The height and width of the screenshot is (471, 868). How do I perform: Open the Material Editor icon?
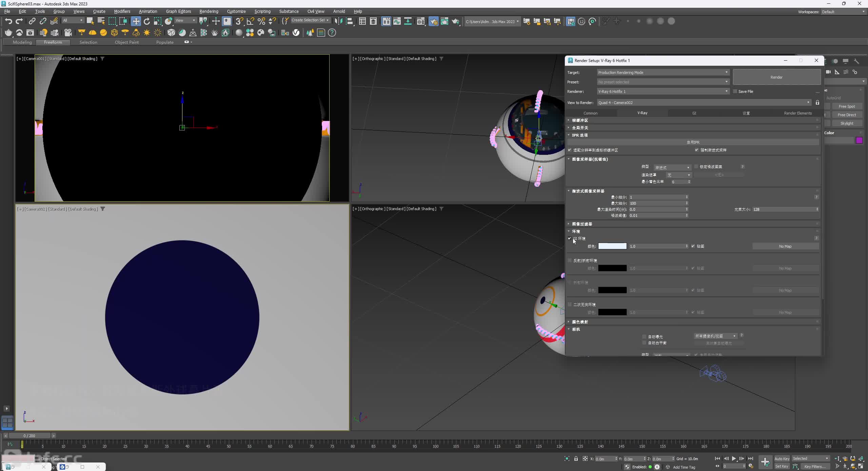tap(421, 21)
